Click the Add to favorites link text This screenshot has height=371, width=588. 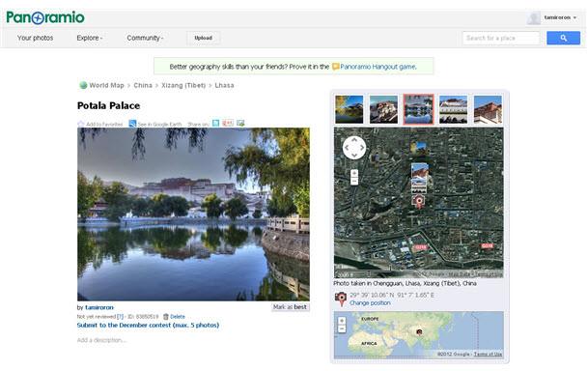point(104,125)
